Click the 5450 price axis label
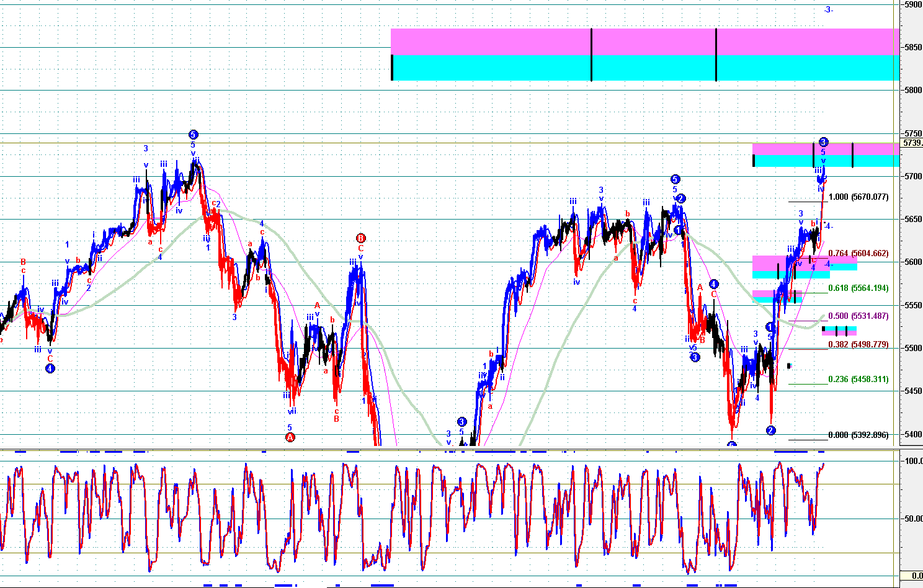The image size is (923, 588). tap(913, 391)
